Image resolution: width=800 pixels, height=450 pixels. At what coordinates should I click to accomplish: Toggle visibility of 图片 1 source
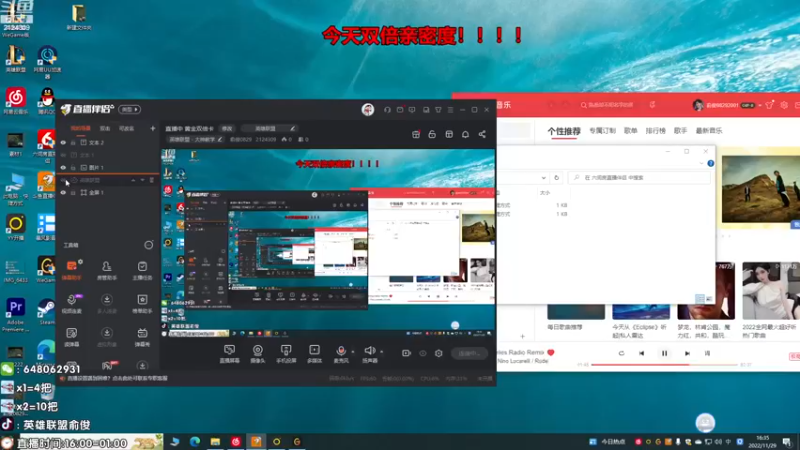pos(63,167)
